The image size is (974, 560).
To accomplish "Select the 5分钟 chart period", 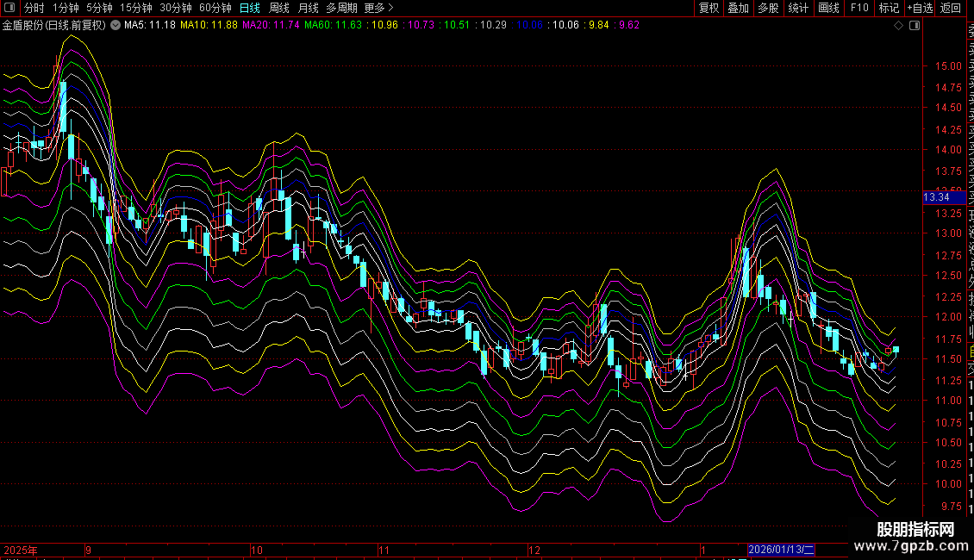I will click(x=99, y=8).
